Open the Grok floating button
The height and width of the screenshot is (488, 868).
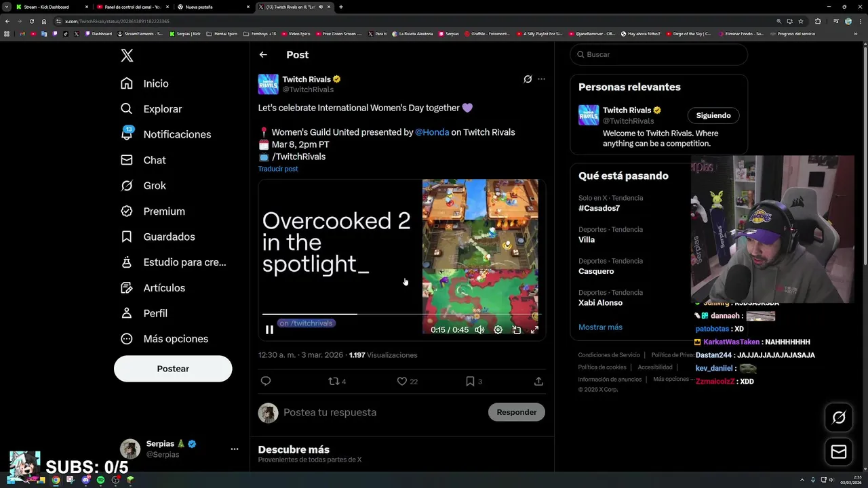pyautogui.click(x=839, y=418)
